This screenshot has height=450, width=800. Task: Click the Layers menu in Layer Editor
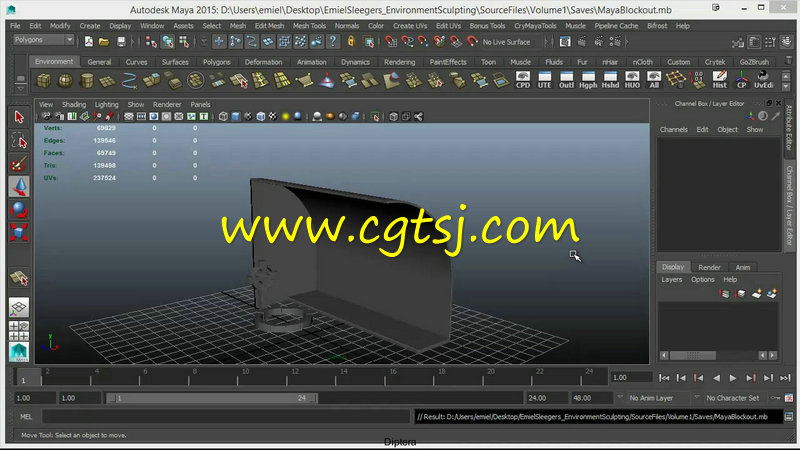(x=671, y=280)
